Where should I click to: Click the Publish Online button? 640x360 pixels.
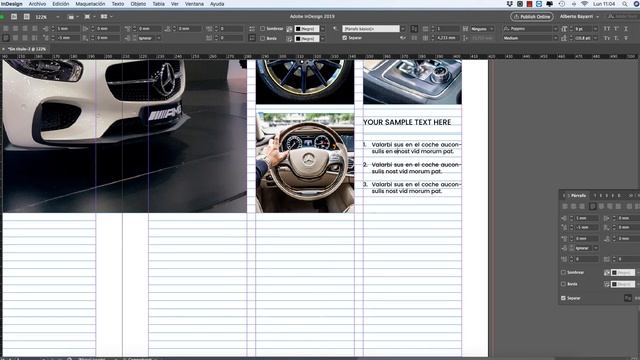pyautogui.click(x=531, y=17)
